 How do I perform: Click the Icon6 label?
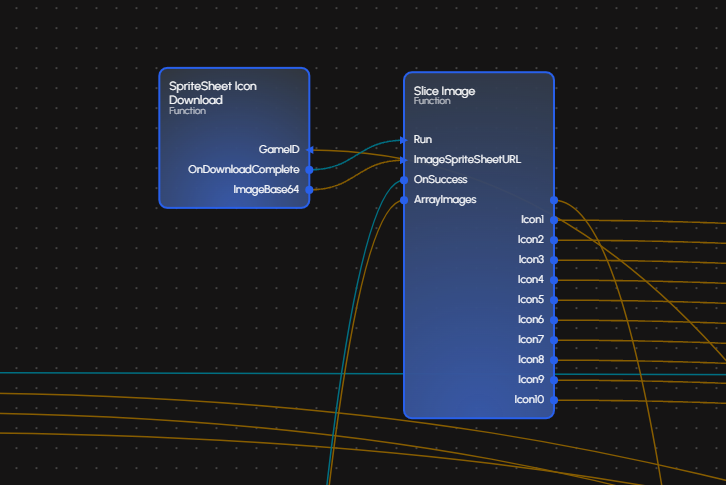[531, 320]
